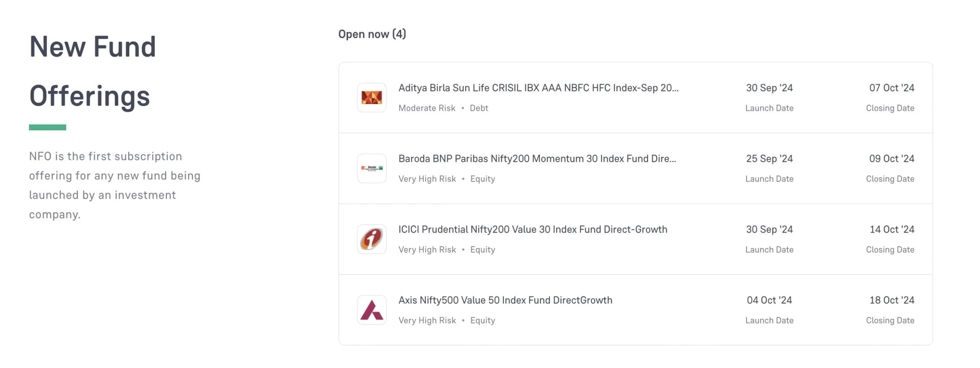Open Aditya Birla Sun Life CRISIL IBX fund
Screen dimensions: 980x368
538,88
